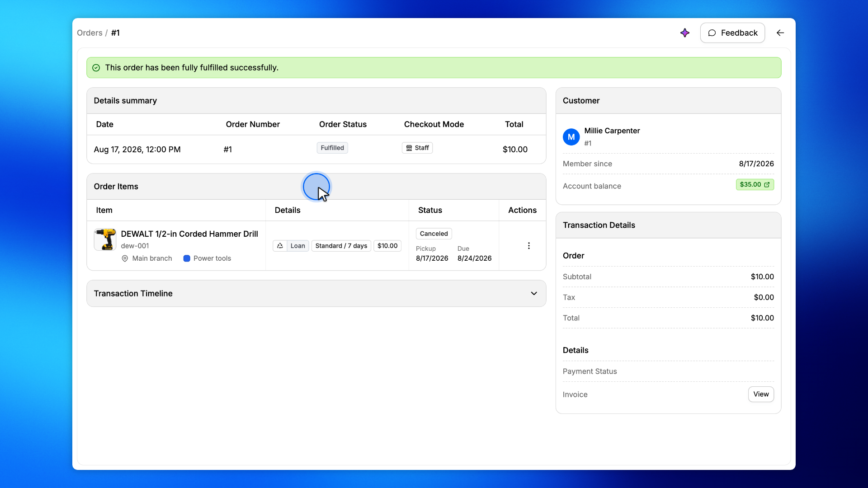Open the three-dot actions menu for drill
The height and width of the screenshot is (488, 868).
tap(529, 246)
